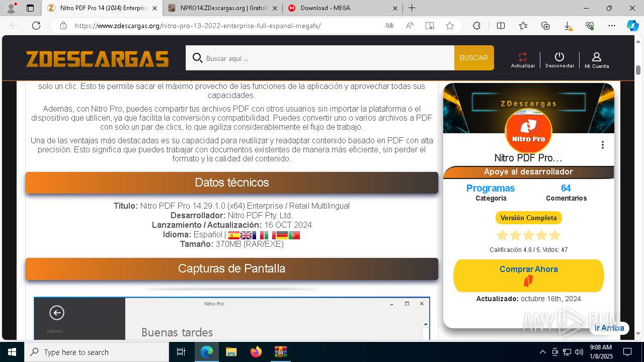
Task: Close the Download - MEGA tab
Action: tap(395, 8)
